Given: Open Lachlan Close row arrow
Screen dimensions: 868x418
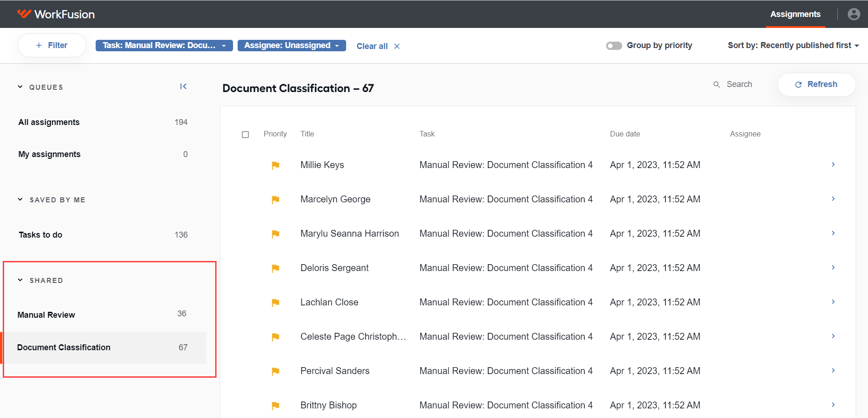Looking at the screenshot, I should coord(833,302).
